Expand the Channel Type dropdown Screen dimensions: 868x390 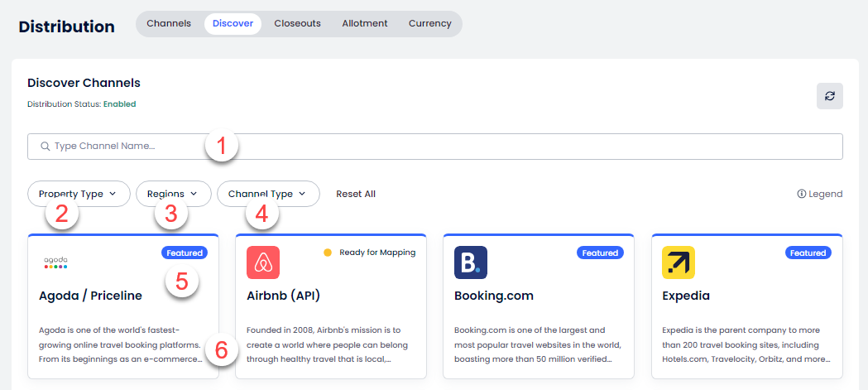tap(267, 194)
